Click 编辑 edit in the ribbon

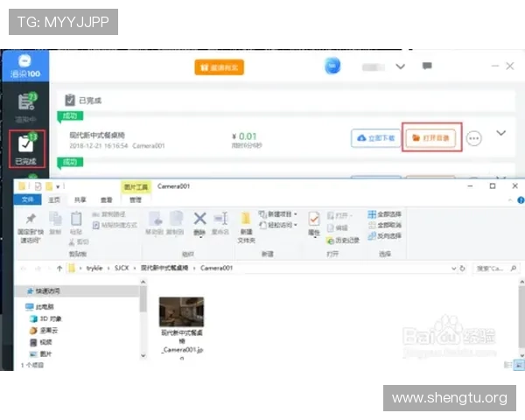337,227
